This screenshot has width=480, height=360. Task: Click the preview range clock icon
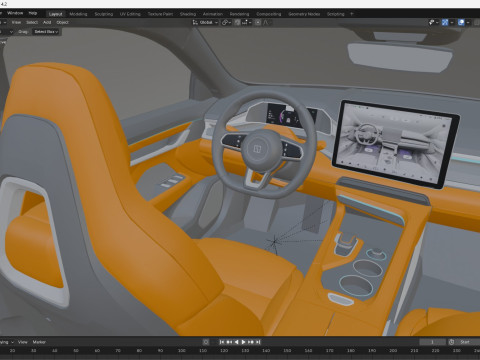click(451, 342)
